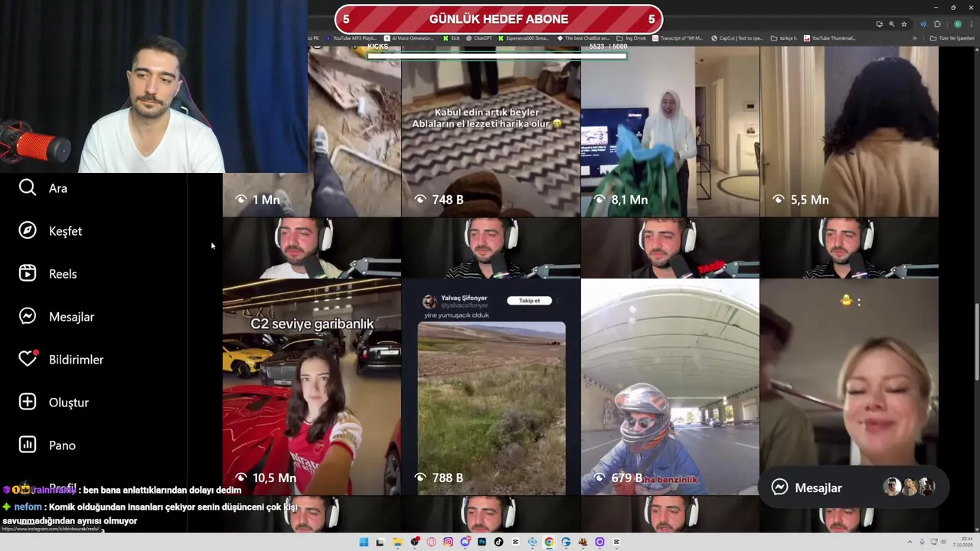Click the 'yine yumuşacık olduk' caption

pos(456,315)
